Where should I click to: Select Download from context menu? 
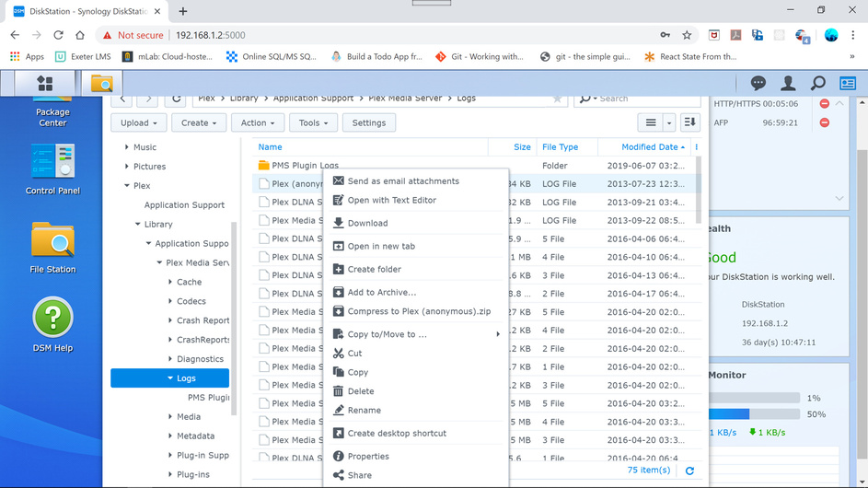[x=416, y=223]
